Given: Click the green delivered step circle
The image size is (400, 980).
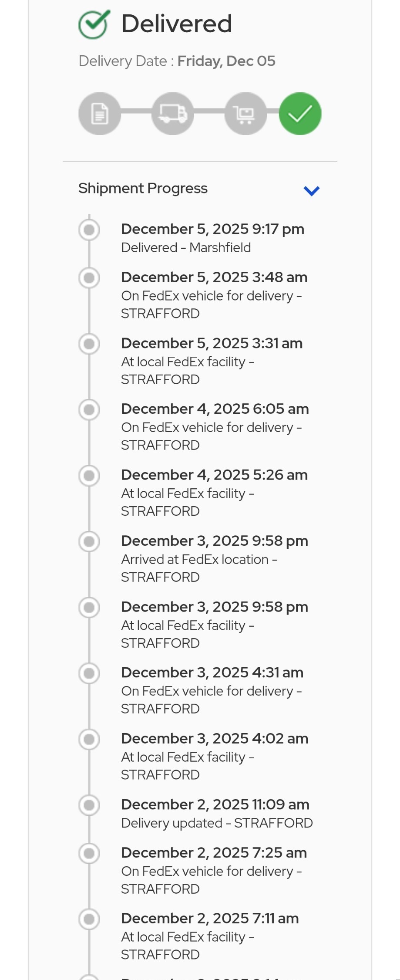Looking at the screenshot, I should 300,114.
